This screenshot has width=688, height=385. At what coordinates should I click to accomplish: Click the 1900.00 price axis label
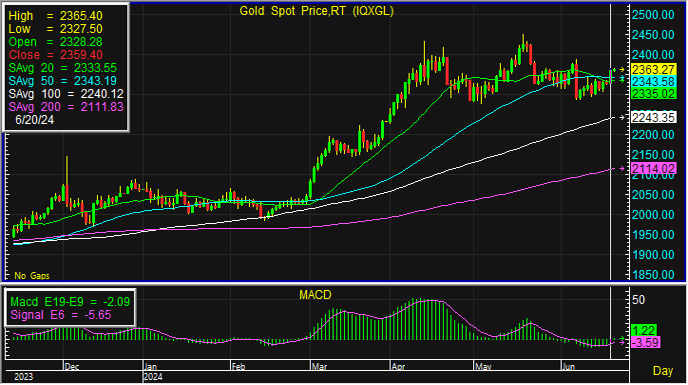pyautogui.click(x=653, y=255)
